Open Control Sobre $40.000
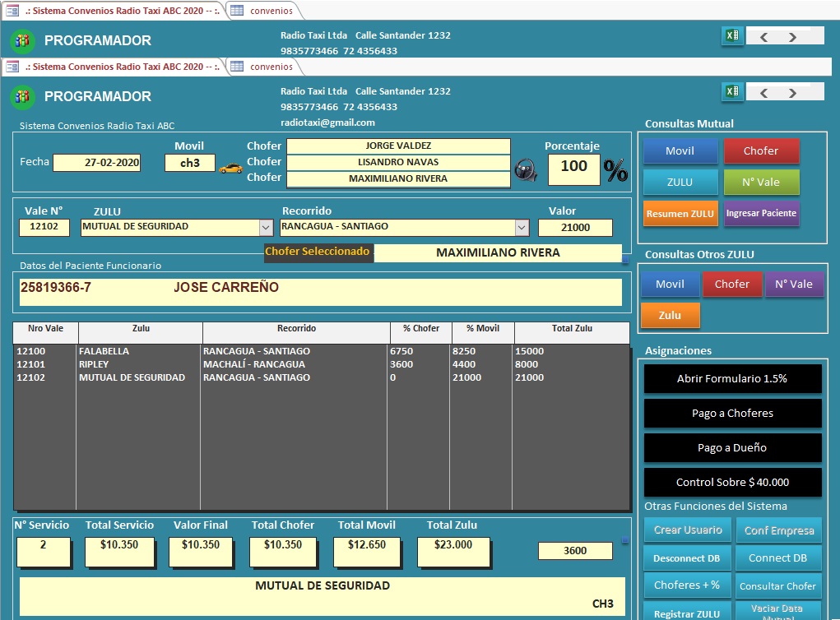This screenshot has width=840, height=620. coord(731,483)
